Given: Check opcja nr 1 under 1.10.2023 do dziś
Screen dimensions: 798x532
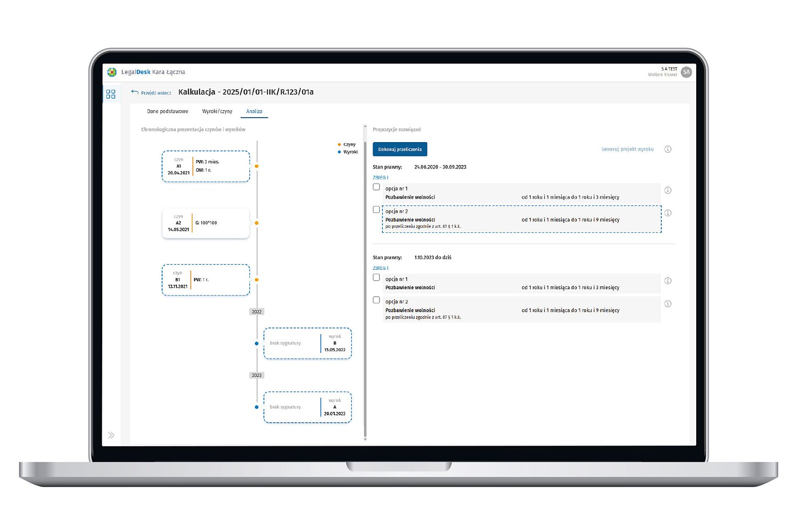Looking at the screenshot, I should [x=377, y=278].
